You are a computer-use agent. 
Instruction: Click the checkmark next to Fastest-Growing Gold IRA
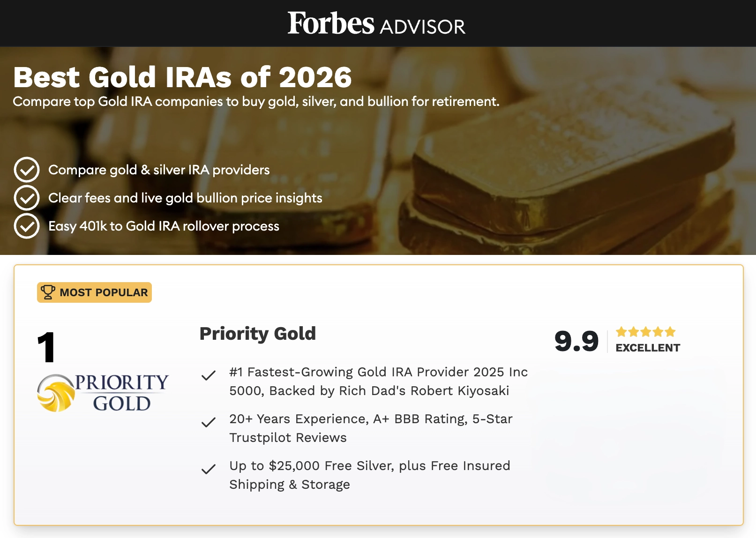point(209,375)
